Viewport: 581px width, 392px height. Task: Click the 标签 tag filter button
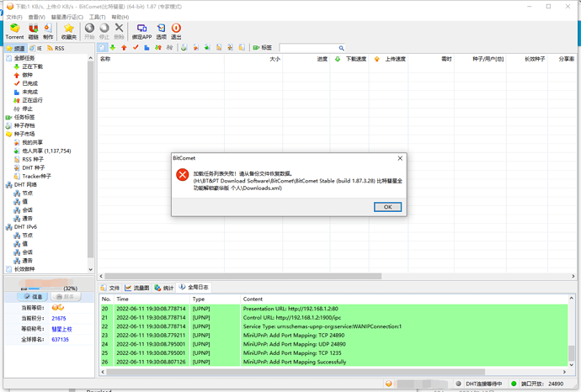[262, 48]
